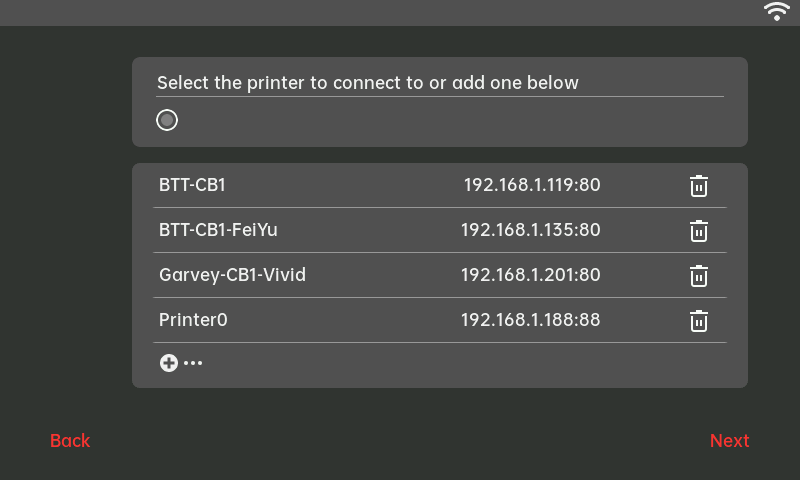Proceed with the Next button
The image size is (800, 480).
[x=729, y=441]
